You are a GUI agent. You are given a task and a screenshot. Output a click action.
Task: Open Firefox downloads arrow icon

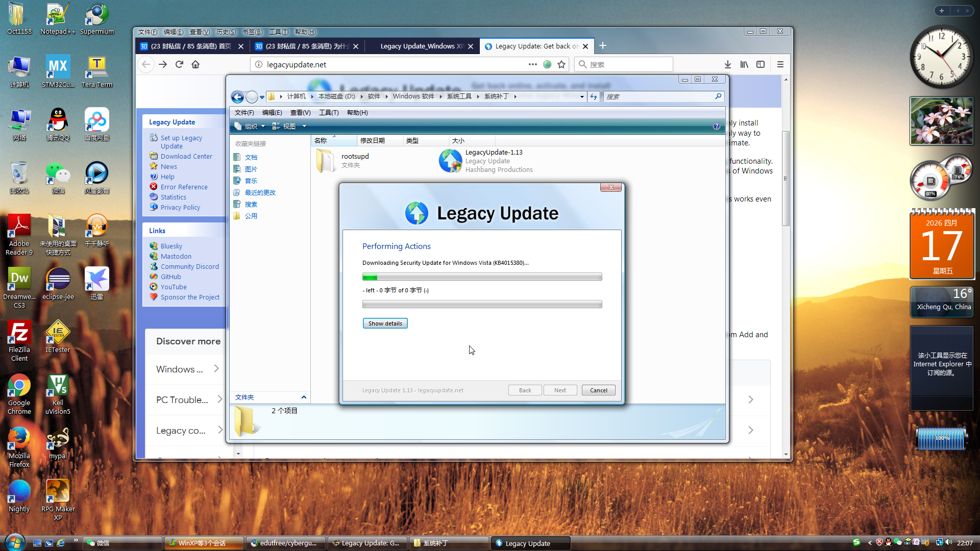point(728,64)
